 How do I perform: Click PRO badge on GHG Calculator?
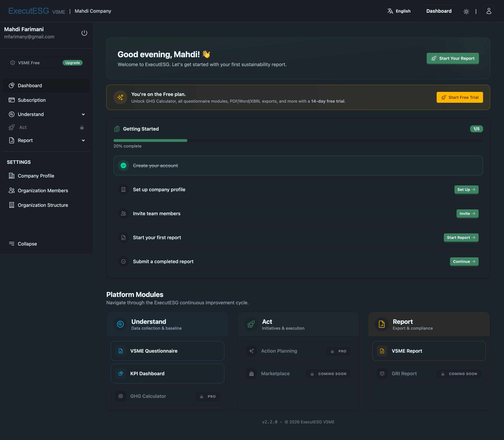(x=208, y=396)
